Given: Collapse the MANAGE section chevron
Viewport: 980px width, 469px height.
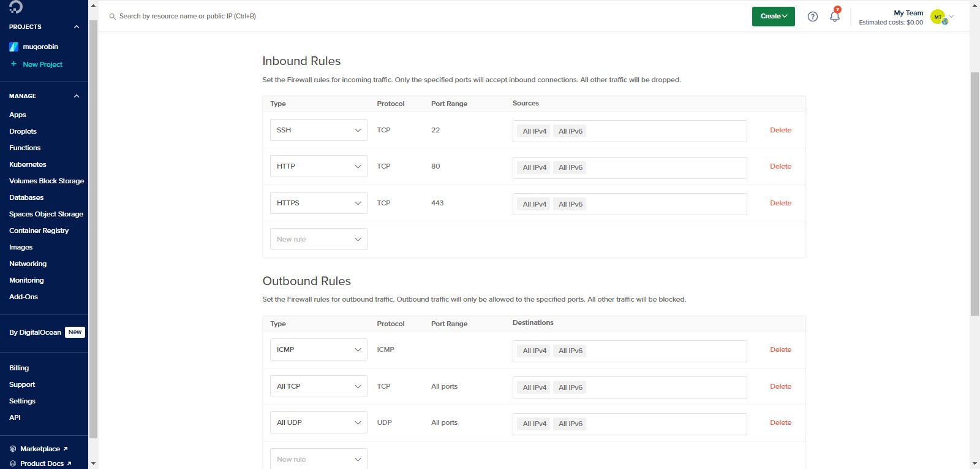Looking at the screenshot, I should pyautogui.click(x=77, y=96).
